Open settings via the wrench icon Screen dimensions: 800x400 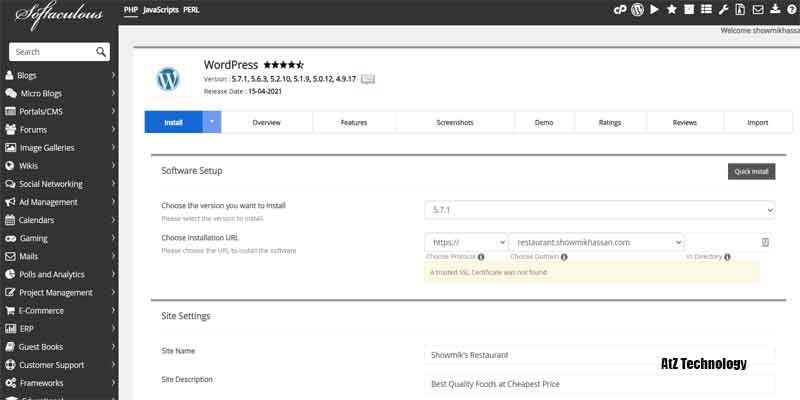click(x=723, y=9)
